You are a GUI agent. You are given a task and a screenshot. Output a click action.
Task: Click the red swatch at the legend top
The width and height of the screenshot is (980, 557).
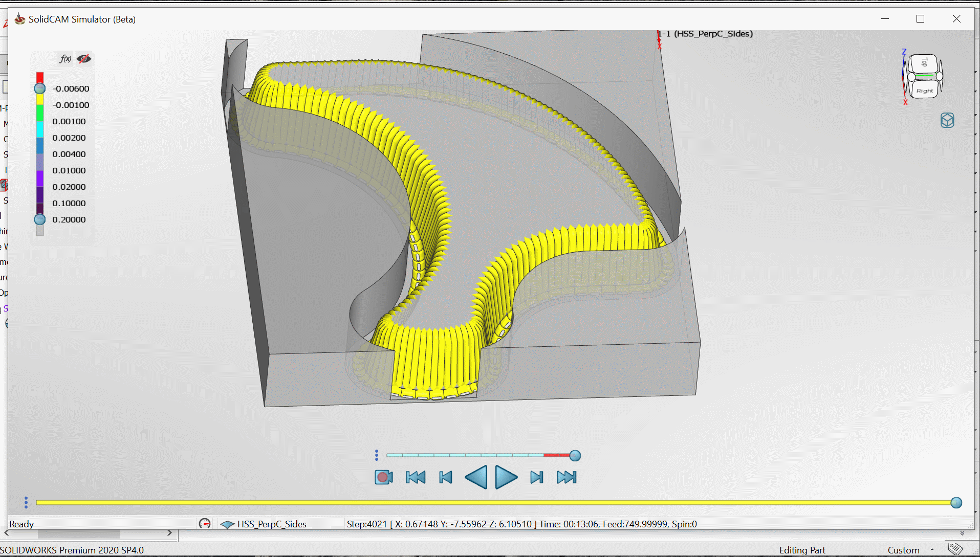pyautogui.click(x=40, y=77)
